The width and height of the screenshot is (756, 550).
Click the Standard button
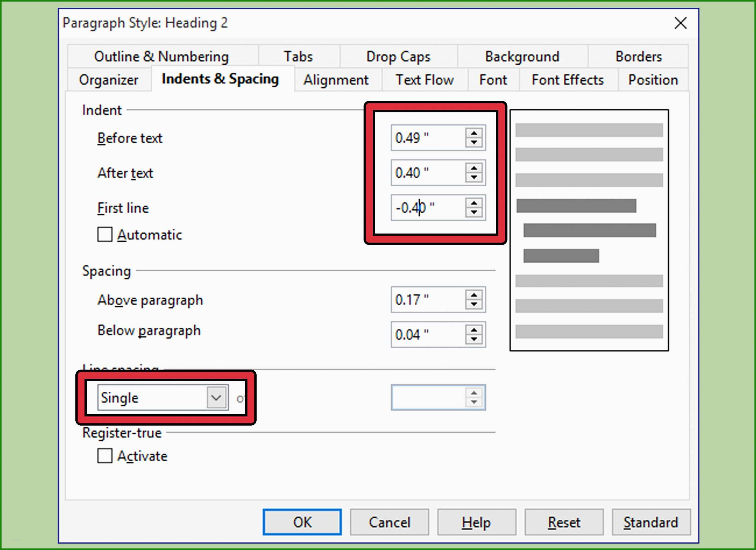(x=650, y=522)
